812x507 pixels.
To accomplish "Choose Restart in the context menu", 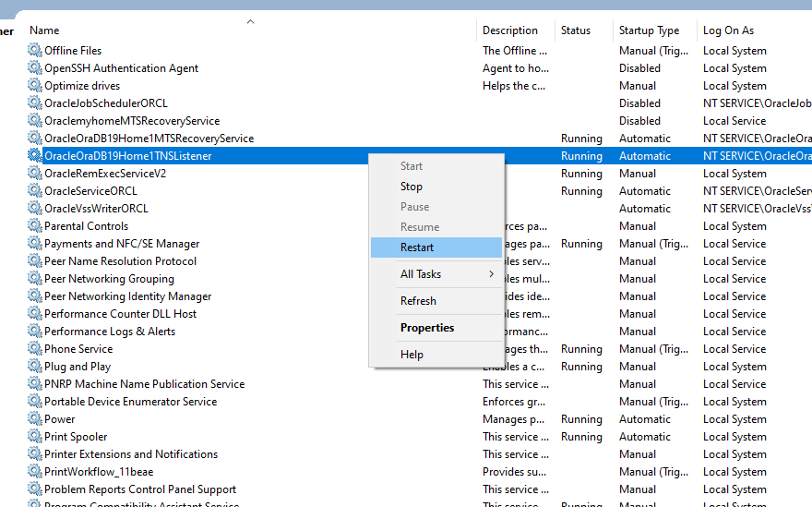I will [x=436, y=247].
